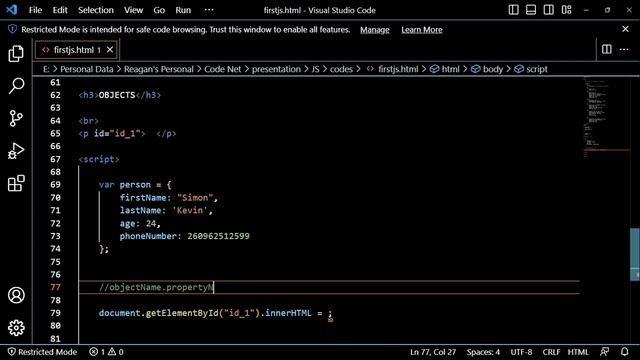Screen dimensions: 640x360
Task: Close the Restricted Mode notification banner
Action: coord(625,29)
